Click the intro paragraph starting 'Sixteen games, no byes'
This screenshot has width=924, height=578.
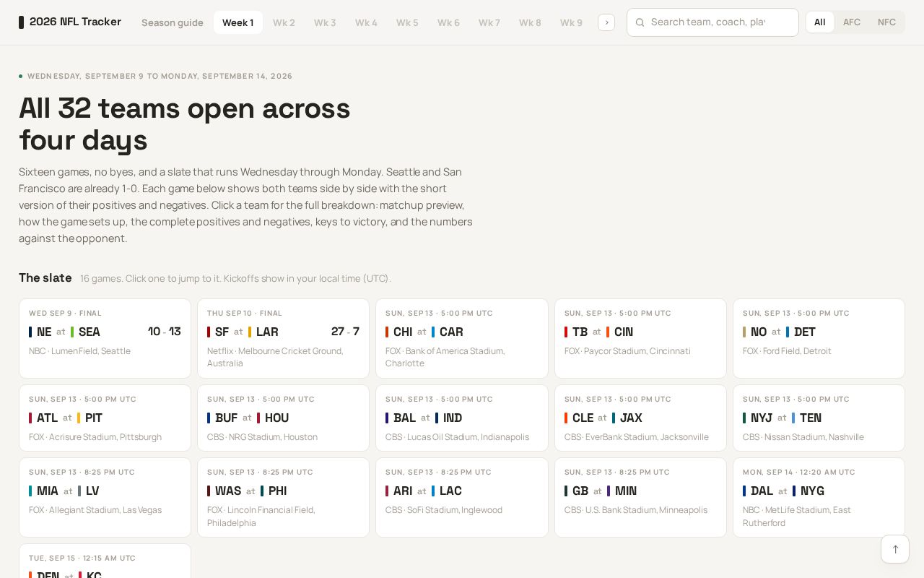246,205
